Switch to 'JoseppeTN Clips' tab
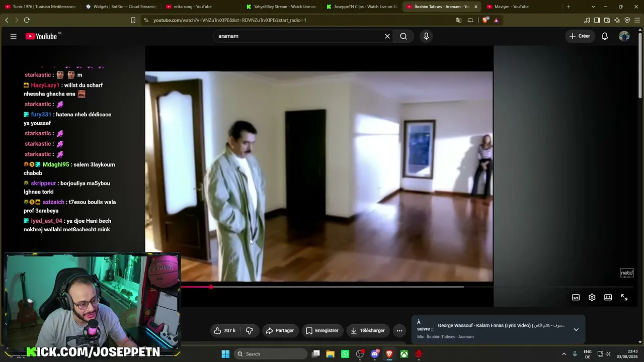The width and height of the screenshot is (644, 362). (362, 7)
